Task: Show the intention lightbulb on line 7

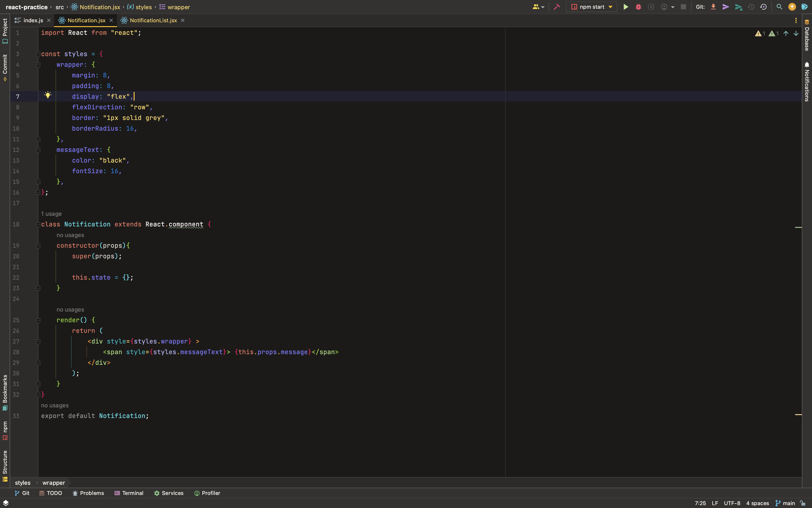Action: click(48, 95)
